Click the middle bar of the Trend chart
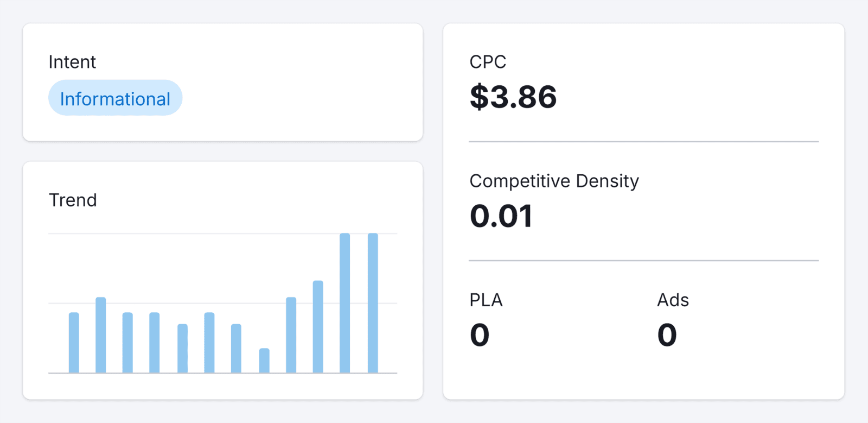Viewport: 868px width, 423px height. click(x=210, y=342)
